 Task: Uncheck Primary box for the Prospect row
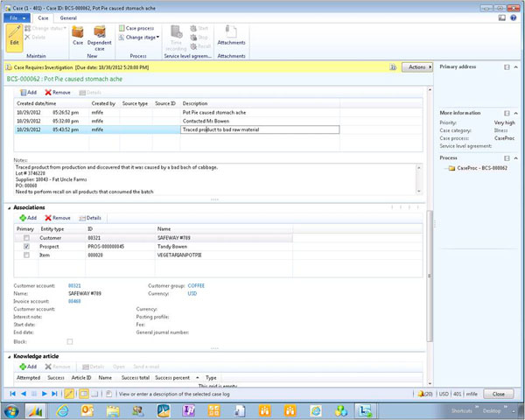(27, 246)
